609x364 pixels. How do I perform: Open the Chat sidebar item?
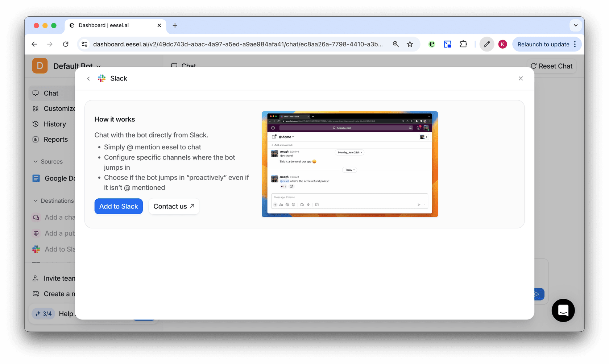click(51, 93)
